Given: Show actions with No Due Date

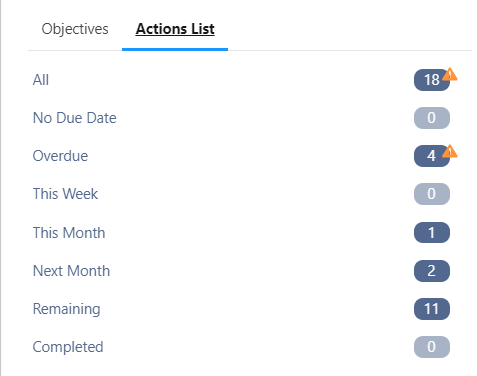Looking at the screenshot, I should click(75, 118).
